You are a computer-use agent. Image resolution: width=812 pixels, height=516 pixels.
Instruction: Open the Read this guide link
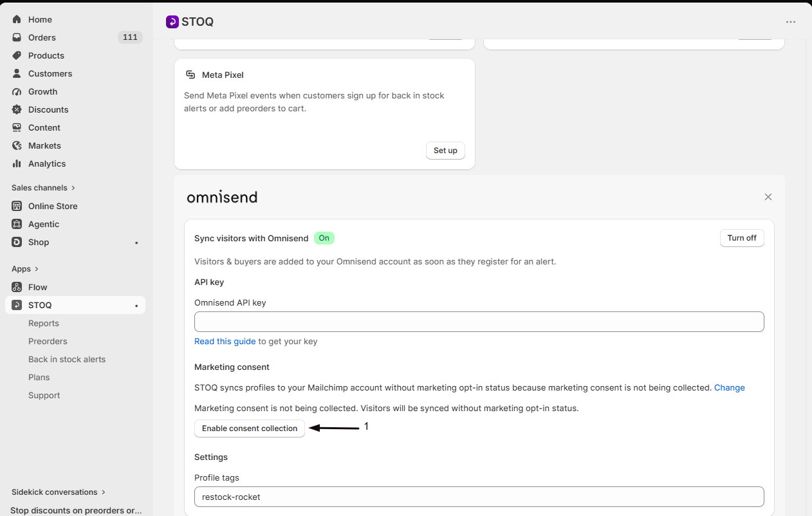225,341
